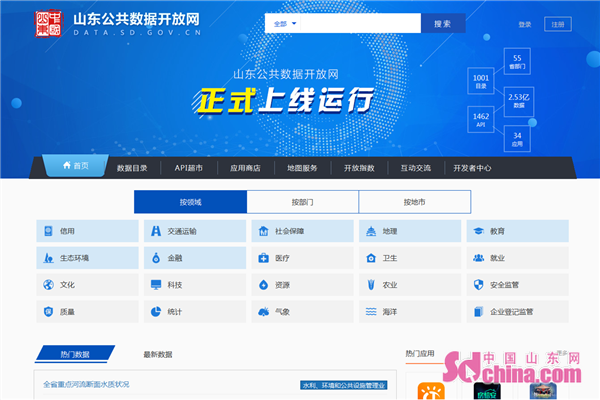Image resolution: width=600 pixels, height=400 pixels.
Task: Select the 社会保障 social security icon
Action: [263, 231]
